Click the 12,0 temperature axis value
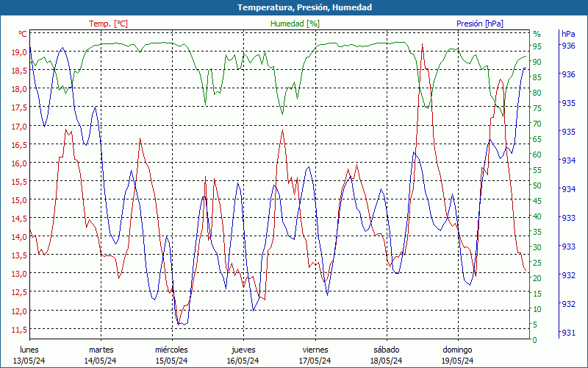 click(19, 311)
